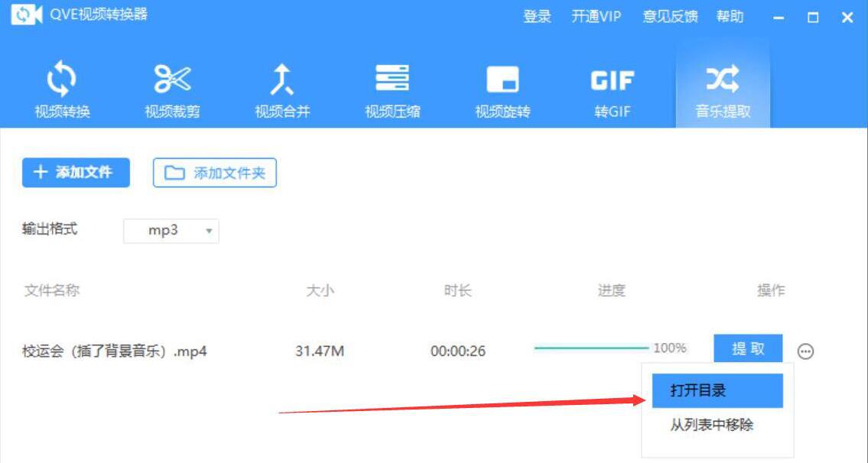The image size is (868, 463).
Task: Select 从列表中移除 to remove the file
Action: (714, 425)
